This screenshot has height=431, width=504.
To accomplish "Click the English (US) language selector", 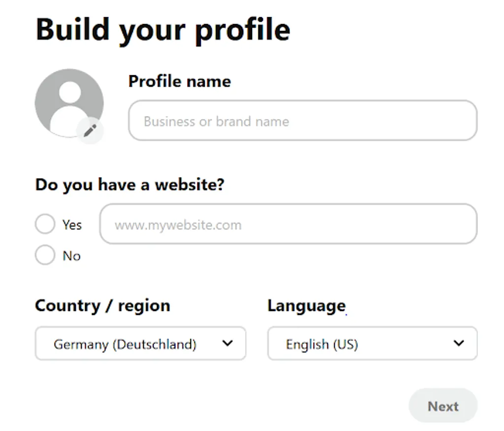I will click(x=373, y=343).
